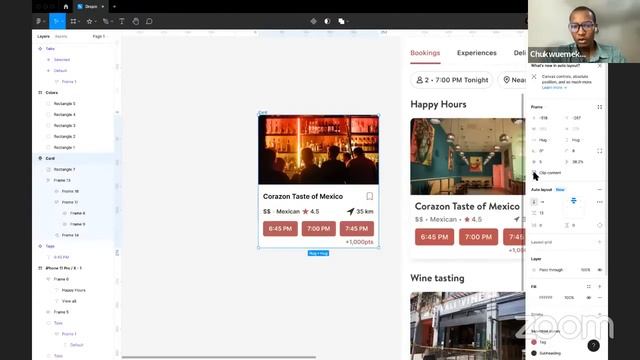The height and width of the screenshot is (360, 640).
Task: Open auto layout advanced options (three dots)
Action: point(600,202)
